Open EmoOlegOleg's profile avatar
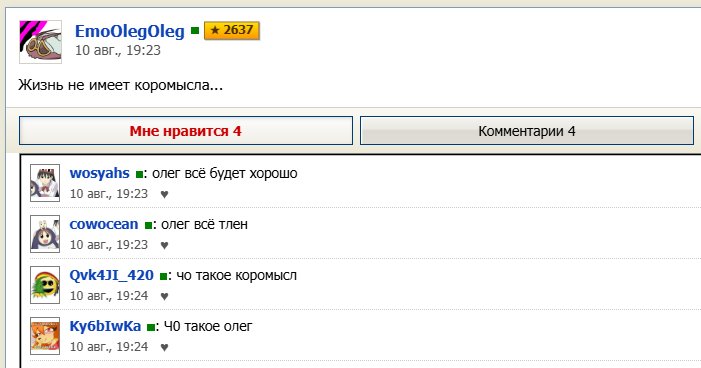Screen dimensions: 701x368 pos(40,42)
